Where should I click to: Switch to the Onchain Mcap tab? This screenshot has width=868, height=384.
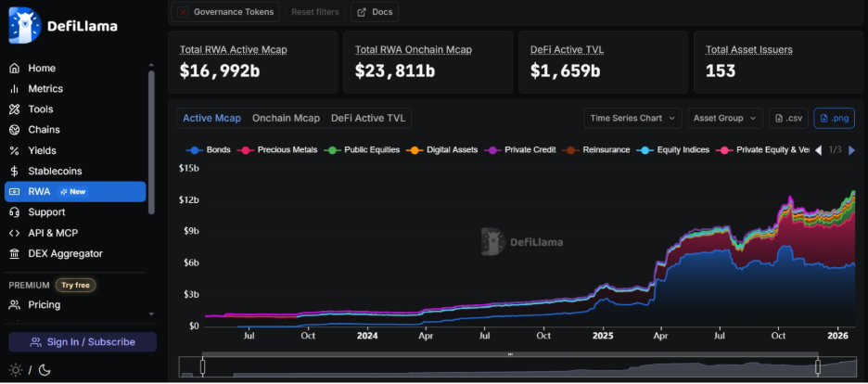[286, 118]
